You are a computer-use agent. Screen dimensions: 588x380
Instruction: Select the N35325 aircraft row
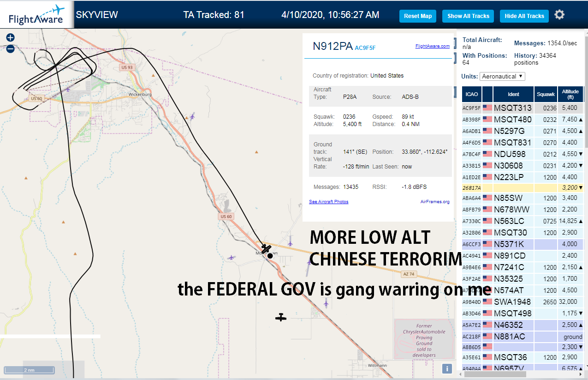coord(523,279)
